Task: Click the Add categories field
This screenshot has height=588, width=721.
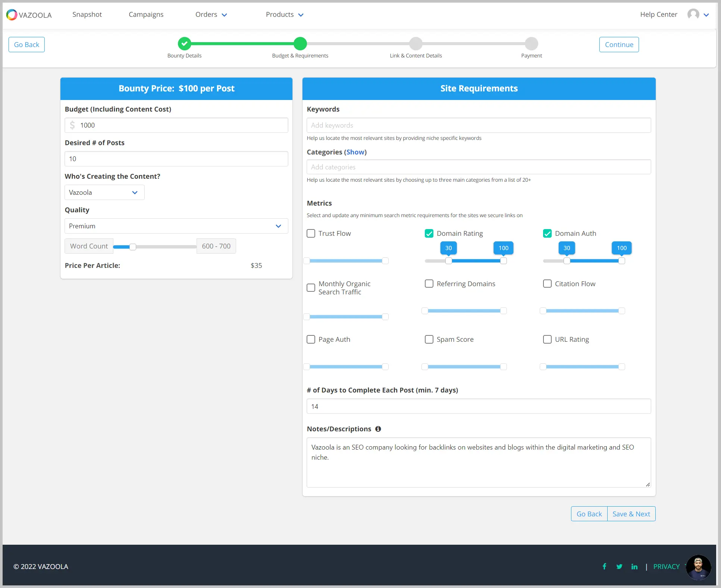Action: pyautogui.click(x=479, y=167)
